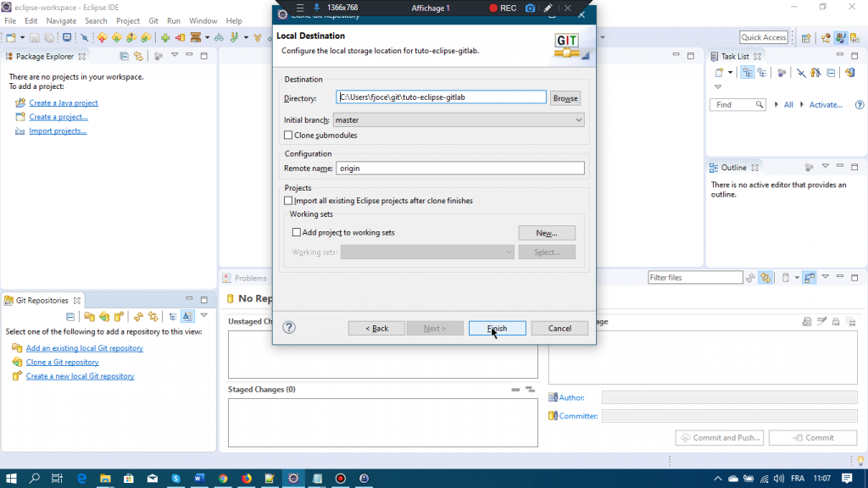Open the New wizard dropdown arrow

tap(22, 37)
